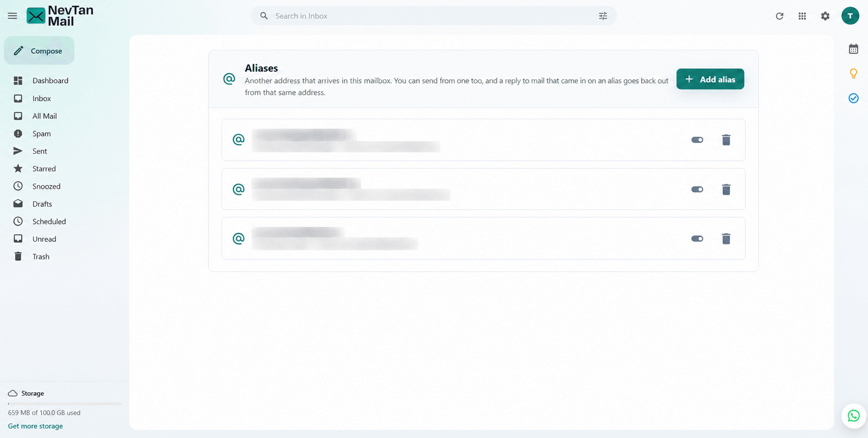Follow Get more storage link

(x=35, y=426)
